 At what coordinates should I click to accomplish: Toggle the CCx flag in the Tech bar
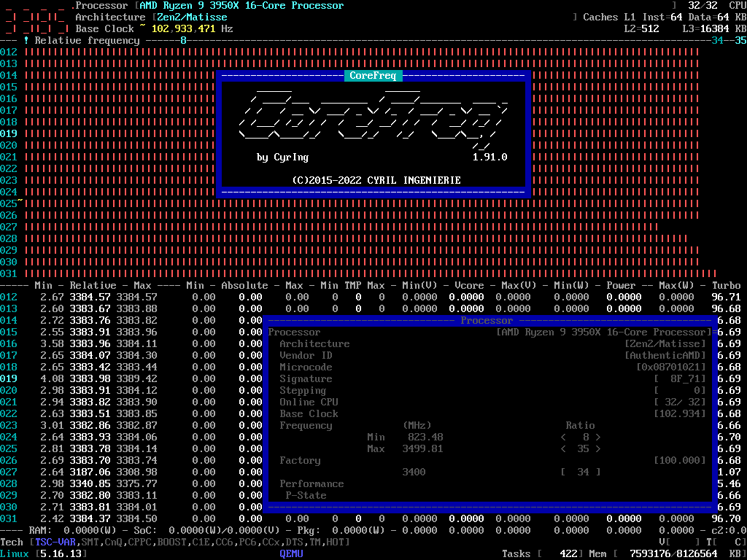tap(271, 542)
